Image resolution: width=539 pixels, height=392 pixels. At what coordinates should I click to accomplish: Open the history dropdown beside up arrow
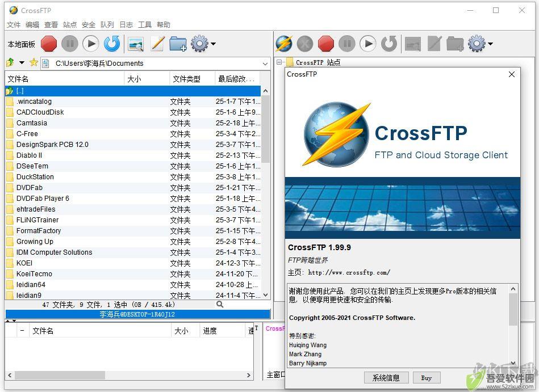22,62
